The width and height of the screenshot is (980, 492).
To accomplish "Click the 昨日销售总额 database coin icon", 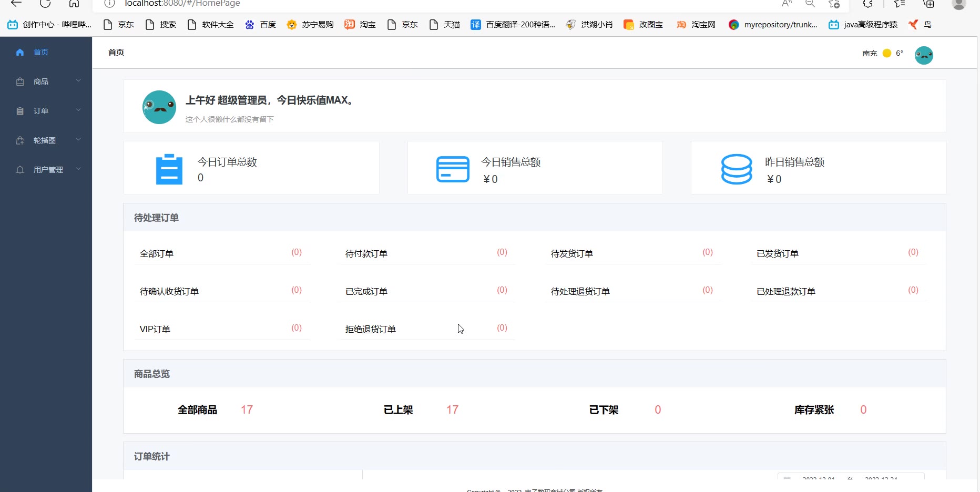I will tap(736, 169).
